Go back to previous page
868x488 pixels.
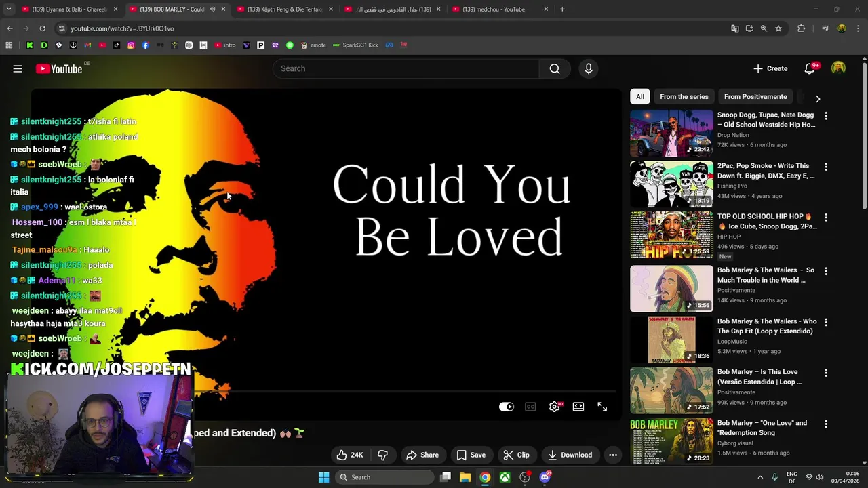(x=9, y=28)
